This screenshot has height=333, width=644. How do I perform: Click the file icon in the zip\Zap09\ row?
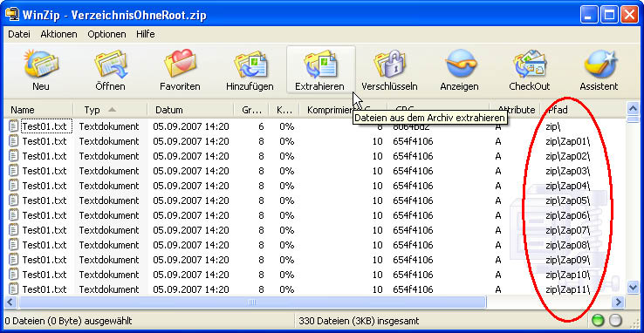pos(14,260)
